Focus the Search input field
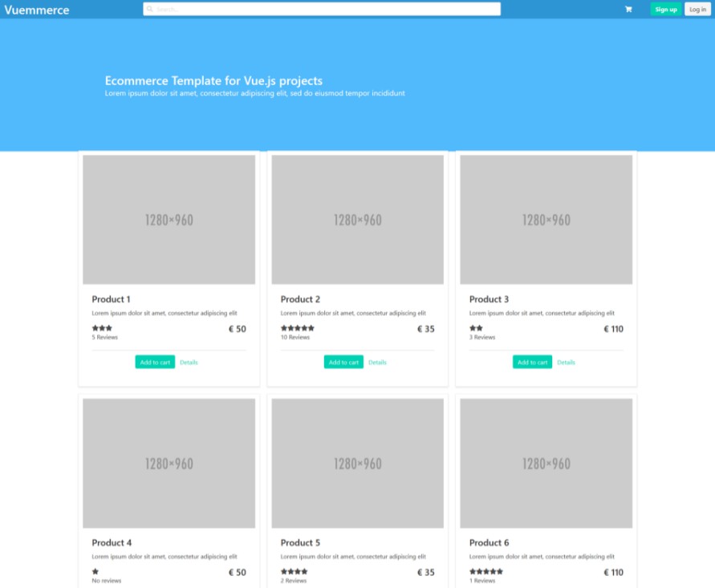Screen dimensions: 715x588 tap(322, 9)
